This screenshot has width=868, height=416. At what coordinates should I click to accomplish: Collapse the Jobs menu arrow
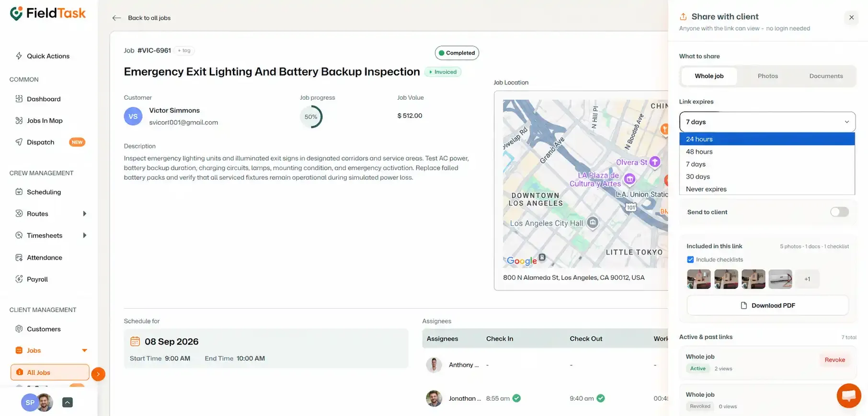[x=85, y=350]
